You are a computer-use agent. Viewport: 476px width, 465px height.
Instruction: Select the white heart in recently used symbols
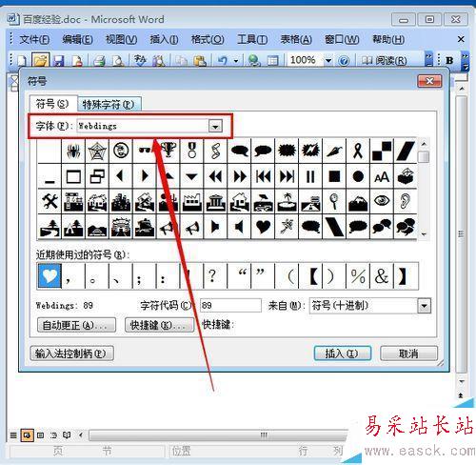click(50, 275)
